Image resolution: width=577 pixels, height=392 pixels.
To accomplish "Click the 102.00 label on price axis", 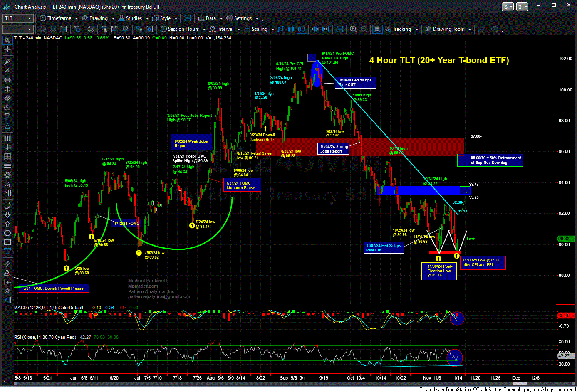I will pos(565,59).
